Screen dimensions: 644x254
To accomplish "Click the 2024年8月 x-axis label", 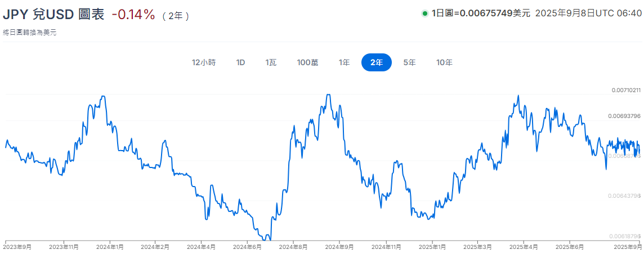I will 293,247.
